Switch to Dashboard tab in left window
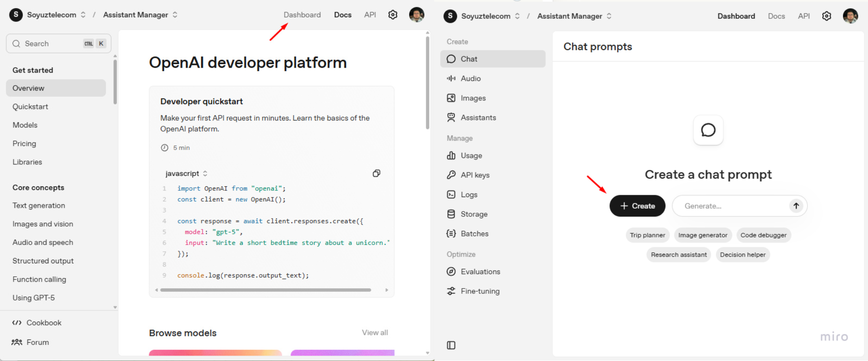 302,15
